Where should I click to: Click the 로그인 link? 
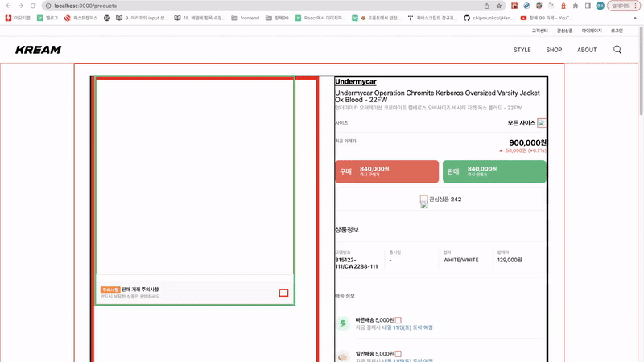pos(617,31)
